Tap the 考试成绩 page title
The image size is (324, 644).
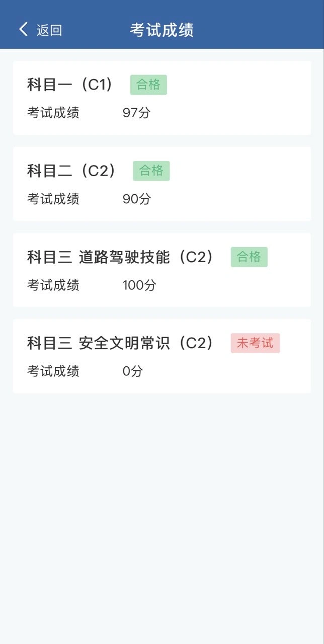[x=161, y=30]
